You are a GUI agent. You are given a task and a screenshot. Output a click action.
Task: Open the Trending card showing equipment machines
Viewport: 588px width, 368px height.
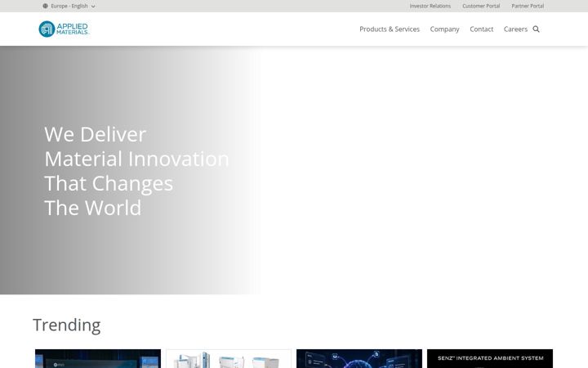click(x=229, y=359)
